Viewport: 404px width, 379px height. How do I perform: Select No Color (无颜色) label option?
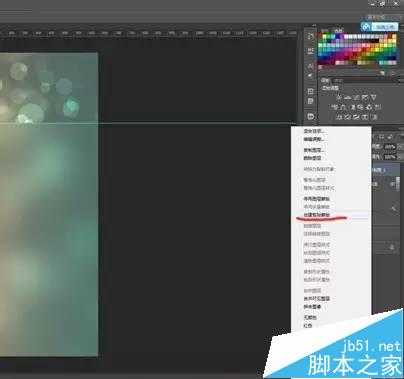point(310,318)
